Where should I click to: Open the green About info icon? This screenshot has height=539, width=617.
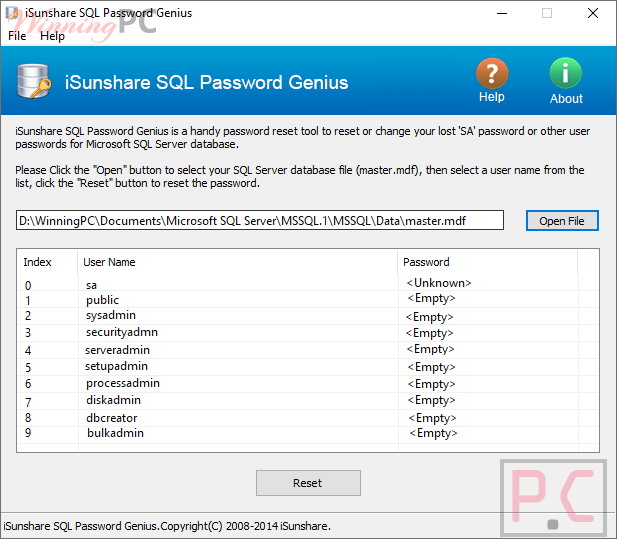tap(565, 73)
